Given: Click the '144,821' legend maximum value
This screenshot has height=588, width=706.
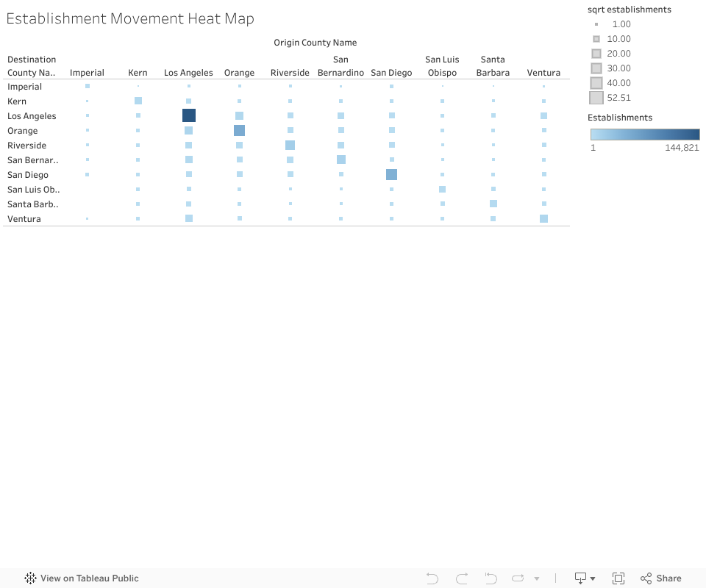Looking at the screenshot, I should tap(682, 148).
